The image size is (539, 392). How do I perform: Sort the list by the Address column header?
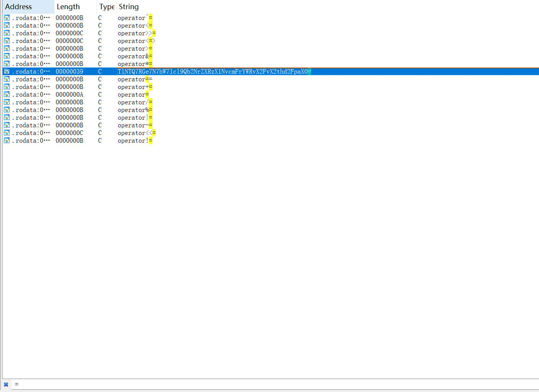click(x=18, y=7)
